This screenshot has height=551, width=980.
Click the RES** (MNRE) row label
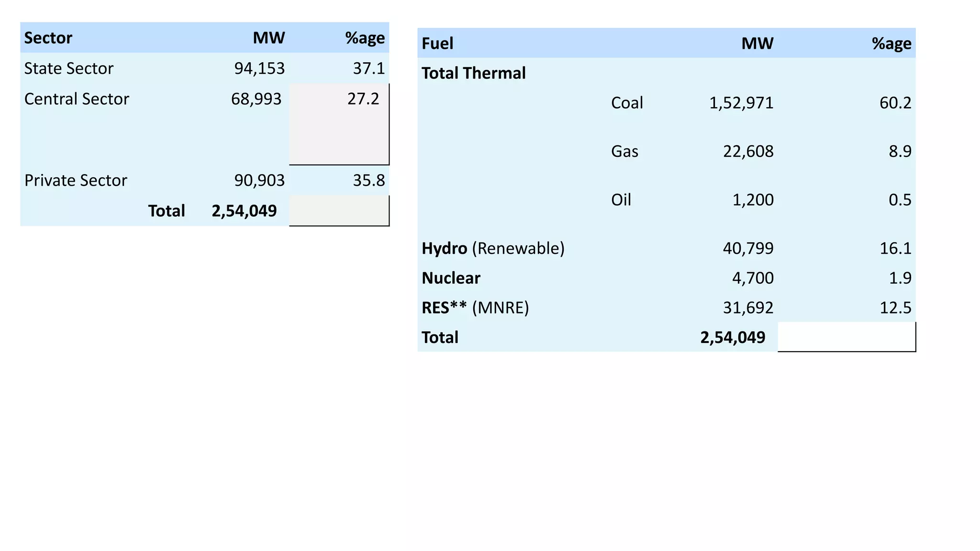click(x=475, y=308)
